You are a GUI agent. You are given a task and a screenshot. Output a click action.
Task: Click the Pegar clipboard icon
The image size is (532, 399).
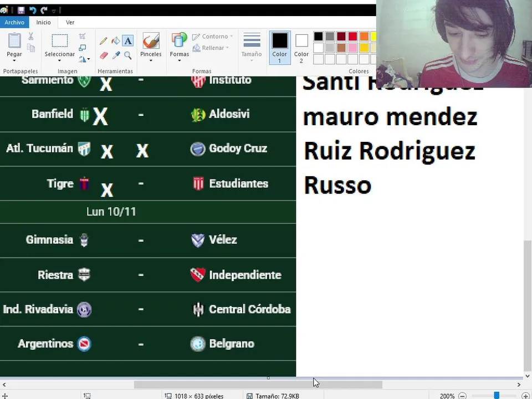pyautogui.click(x=14, y=40)
